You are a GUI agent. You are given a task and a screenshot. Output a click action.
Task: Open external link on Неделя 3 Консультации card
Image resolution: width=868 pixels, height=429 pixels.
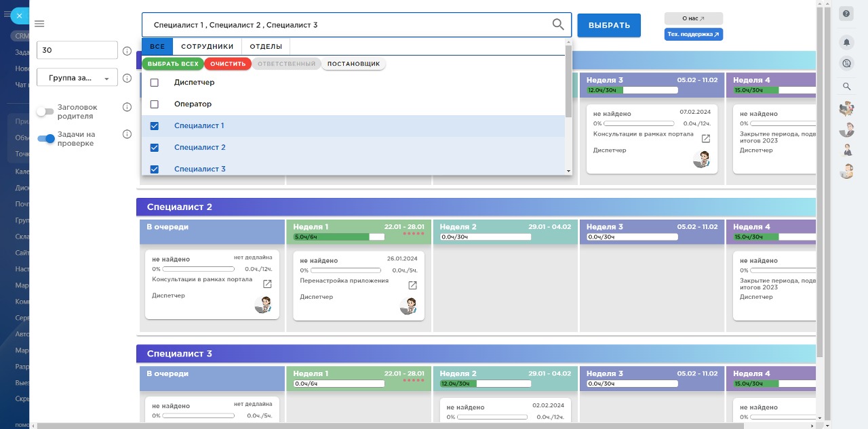[x=705, y=138]
